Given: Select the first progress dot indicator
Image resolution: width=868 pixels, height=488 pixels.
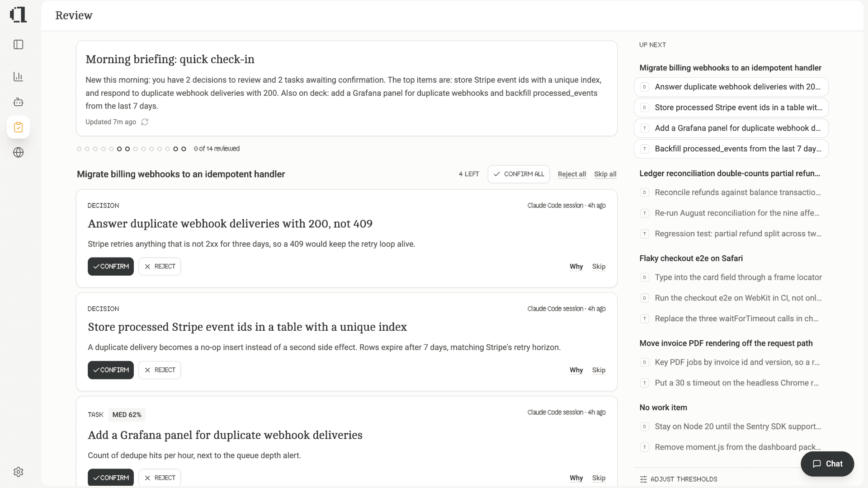Looking at the screenshot, I should point(79,149).
